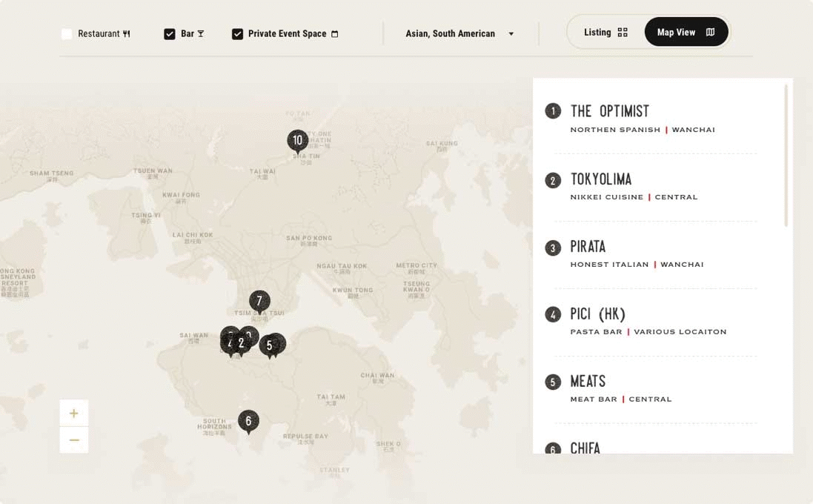Click map pin number 7 at Tsim Sha Tsui
The image size is (813, 504).
(260, 301)
